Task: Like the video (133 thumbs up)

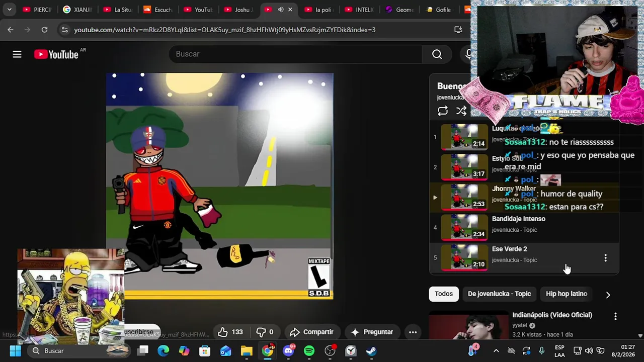Action: (230, 332)
